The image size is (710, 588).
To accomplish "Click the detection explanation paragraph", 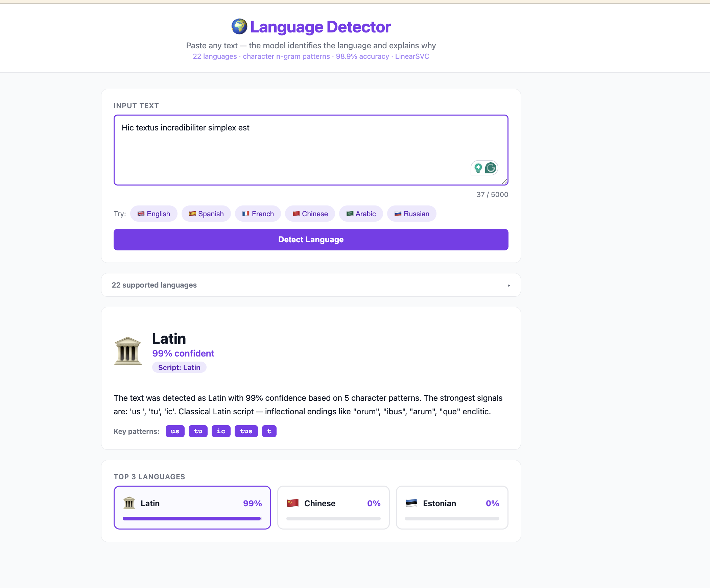I will [x=308, y=405].
